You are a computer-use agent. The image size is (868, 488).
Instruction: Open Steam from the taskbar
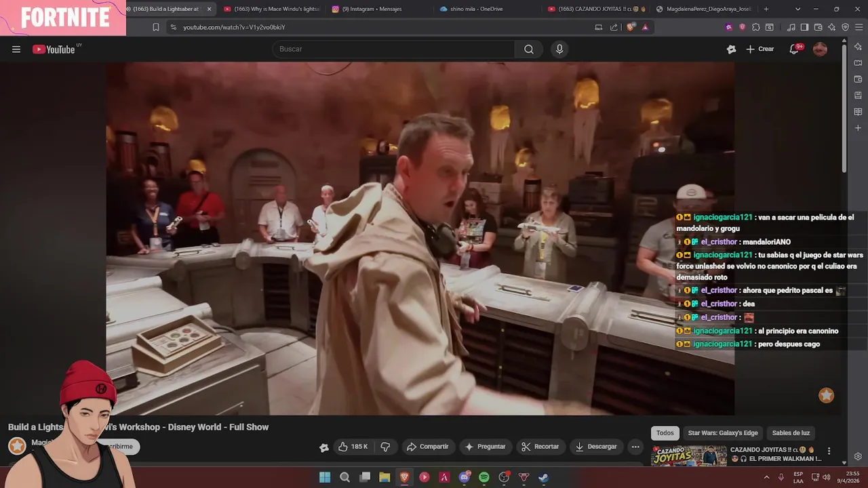pos(544,477)
